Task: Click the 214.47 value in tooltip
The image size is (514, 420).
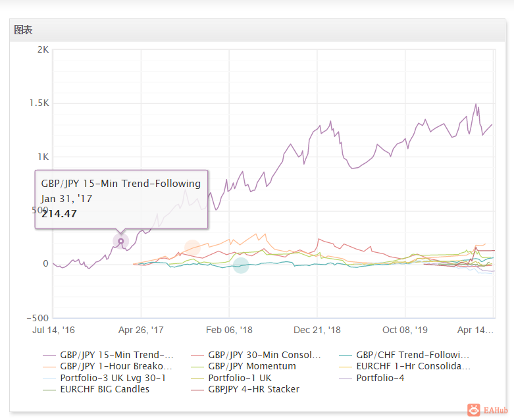Action: click(59, 214)
